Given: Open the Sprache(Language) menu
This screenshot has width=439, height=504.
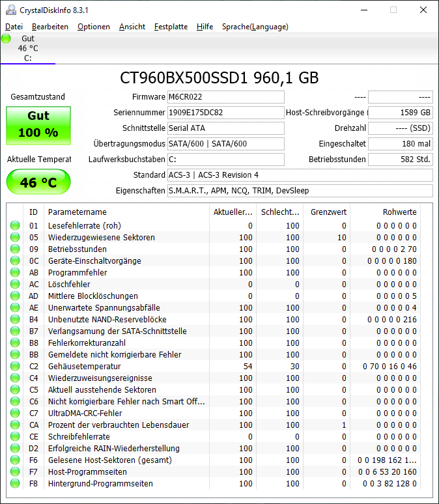Looking at the screenshot, I should click(255, 27).
